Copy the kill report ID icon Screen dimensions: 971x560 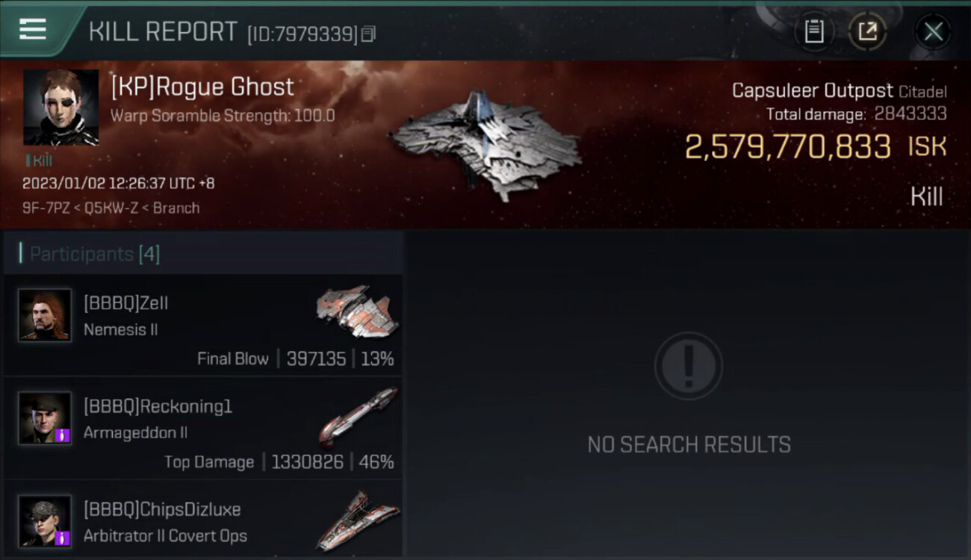click(x=367, y=34)
